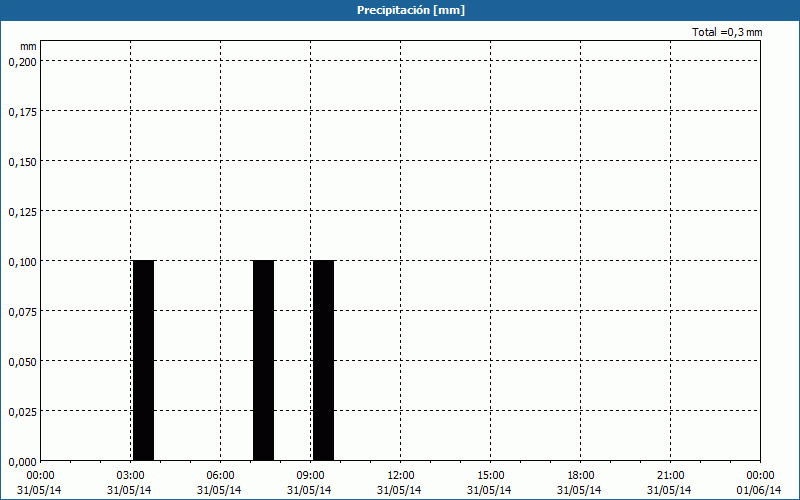Click the precipitation bar between 06:00 and 09:00
Image resolution: width=800 pixels, height=500 pixels.
[x=263, y=360]
